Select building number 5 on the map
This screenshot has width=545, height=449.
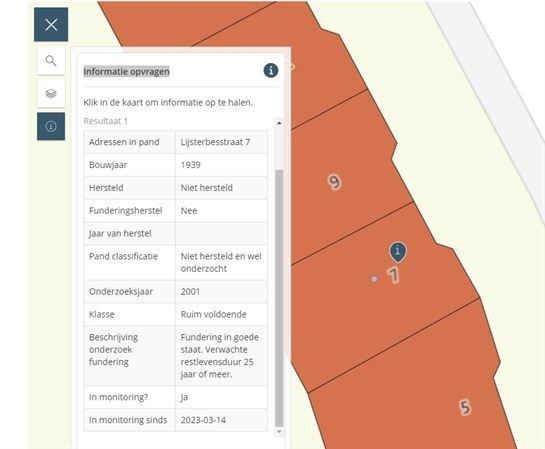465,407
